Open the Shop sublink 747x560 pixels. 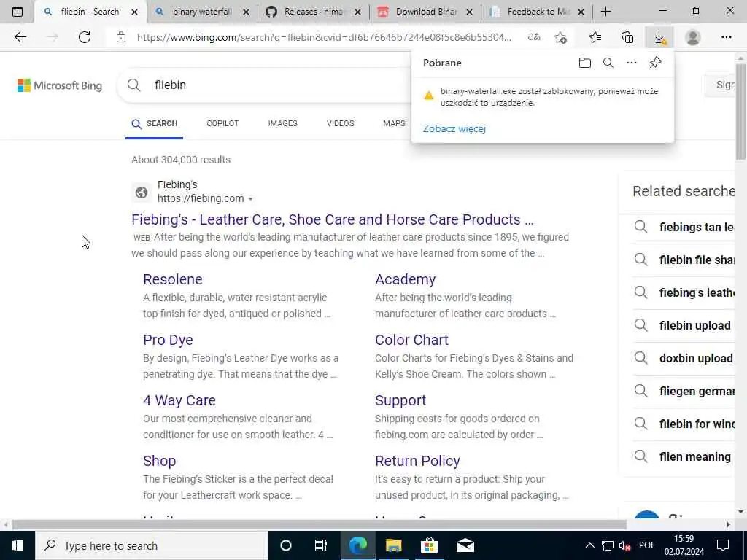click(x=159, y=461)
